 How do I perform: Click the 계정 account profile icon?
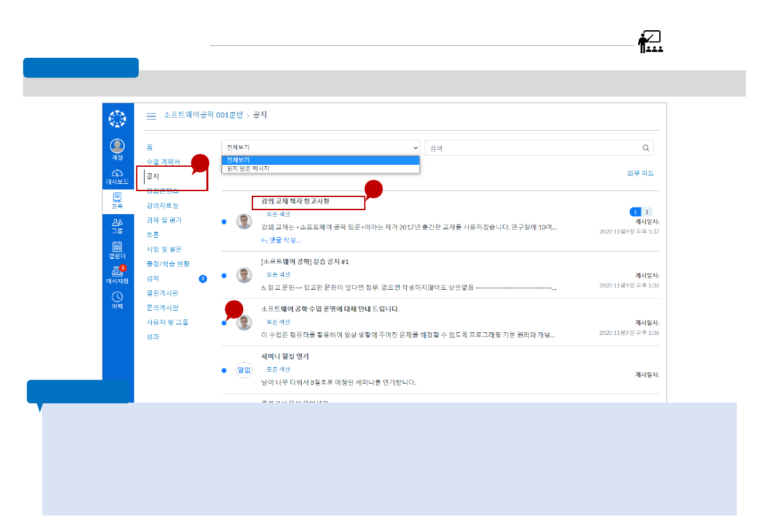[117, 146]
